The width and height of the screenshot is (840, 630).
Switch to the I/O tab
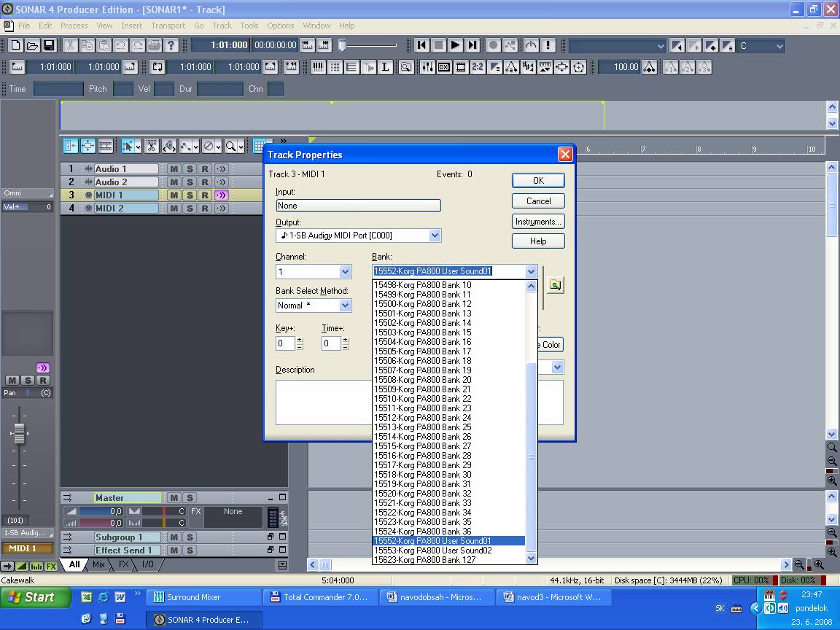point(147,564)
